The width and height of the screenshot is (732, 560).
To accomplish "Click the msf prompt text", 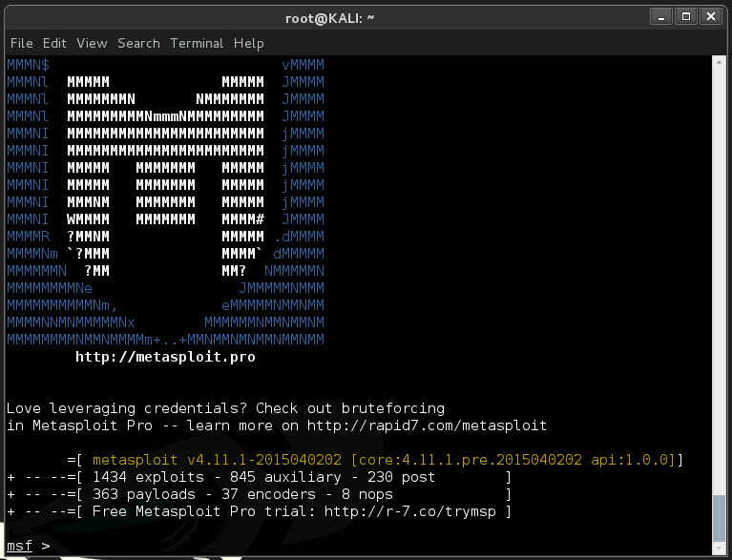I will click(20, 546).
